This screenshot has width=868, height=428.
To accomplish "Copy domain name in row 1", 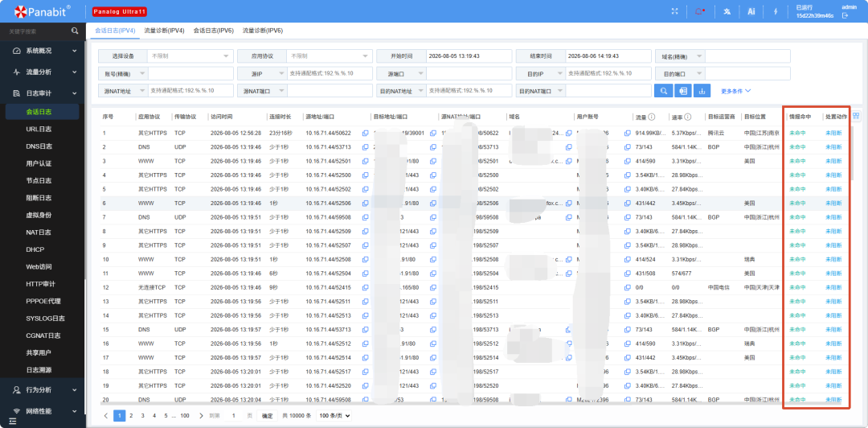I will (568, 133).
